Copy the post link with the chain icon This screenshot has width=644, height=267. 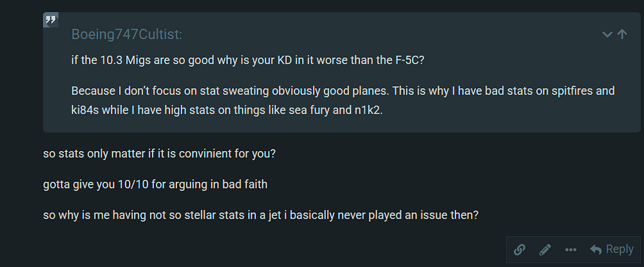tap(520, 250)
